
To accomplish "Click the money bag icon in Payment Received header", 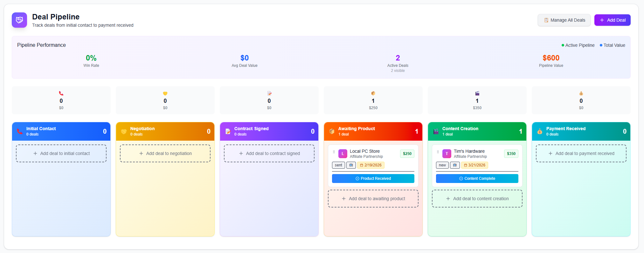I will (540, 131).
